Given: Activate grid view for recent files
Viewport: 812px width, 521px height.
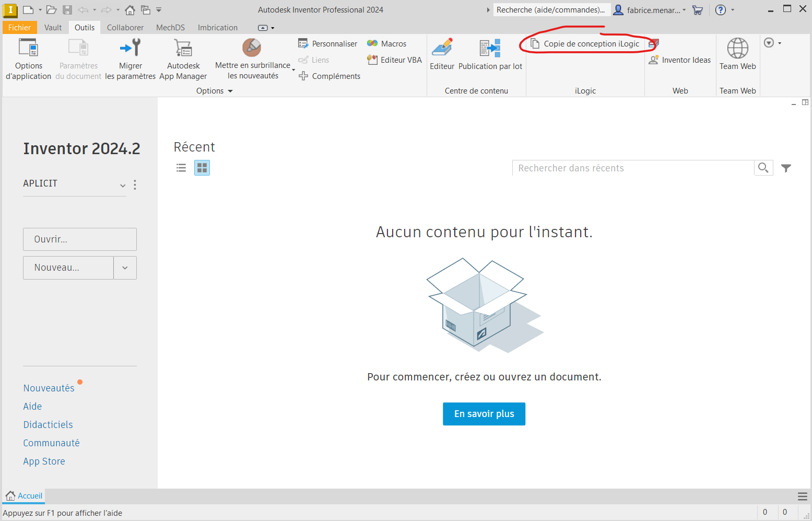Looking at the screenshot, I should click(202, 168).
